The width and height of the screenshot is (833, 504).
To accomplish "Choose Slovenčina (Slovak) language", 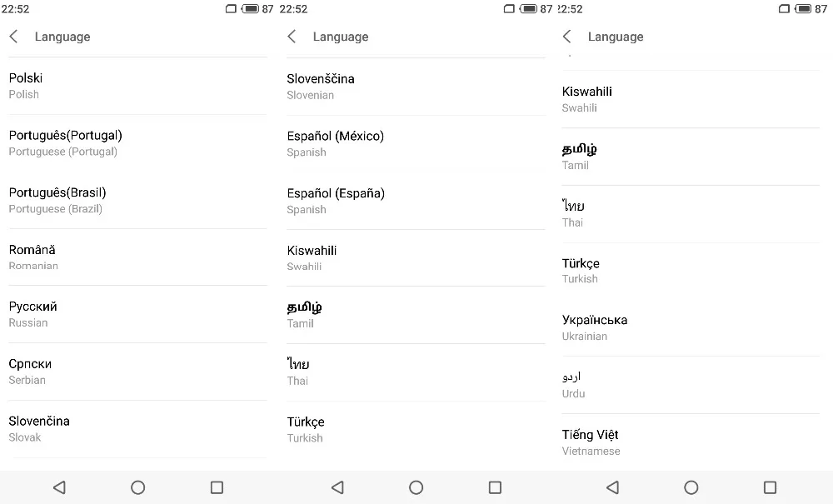I will pos(137,429).
